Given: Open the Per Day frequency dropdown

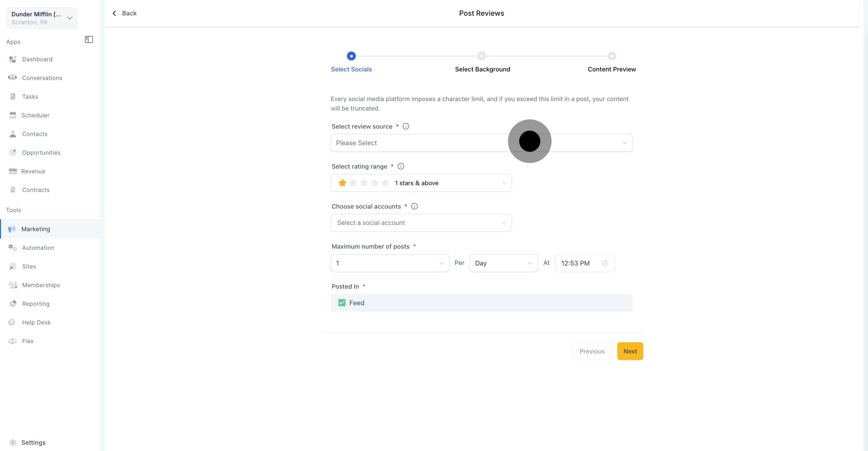Looking at the screenshot, I should click(x=503, y=263).
